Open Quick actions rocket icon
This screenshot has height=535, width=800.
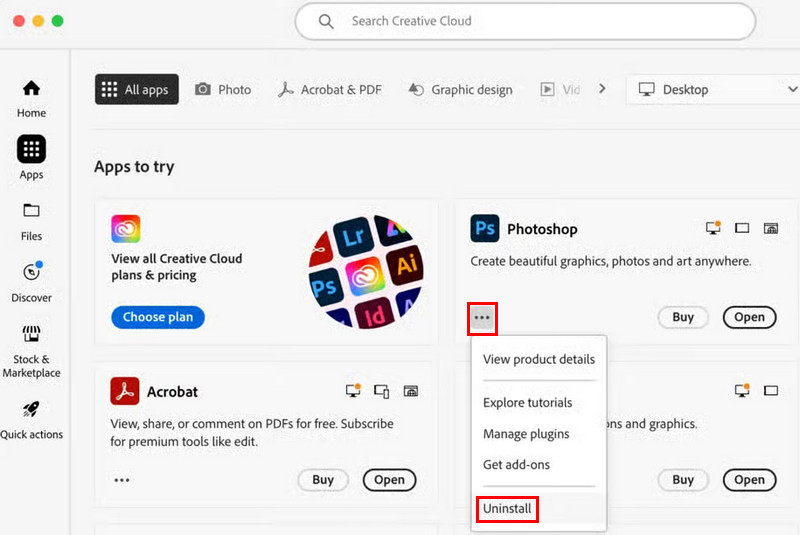coord(31,410)
